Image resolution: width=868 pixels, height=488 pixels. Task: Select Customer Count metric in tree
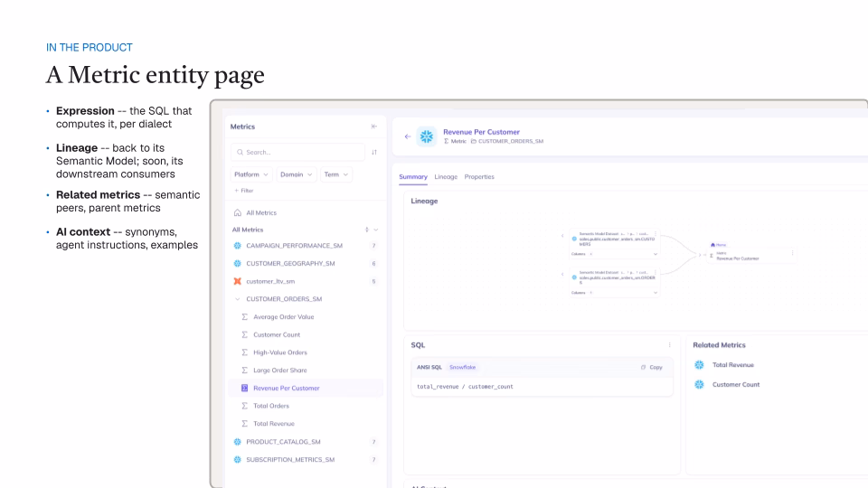pyautogui.click(x=277, y=334)
